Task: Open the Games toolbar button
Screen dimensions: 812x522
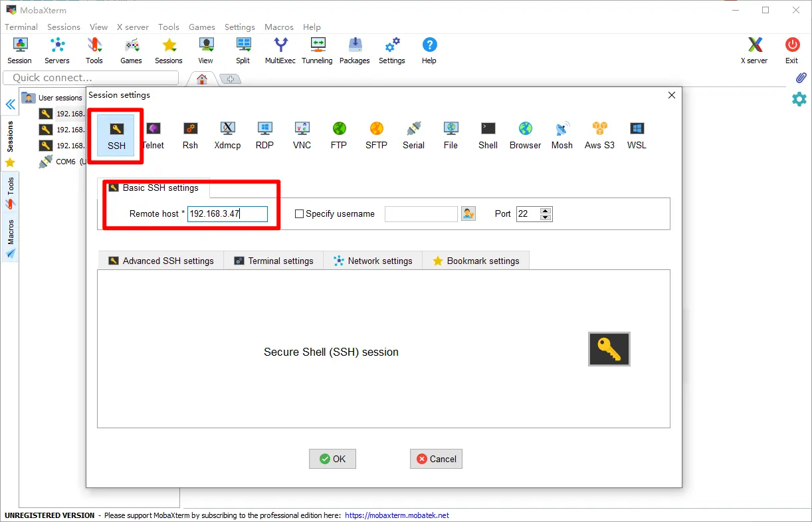Action: click(x=132, y=51)
